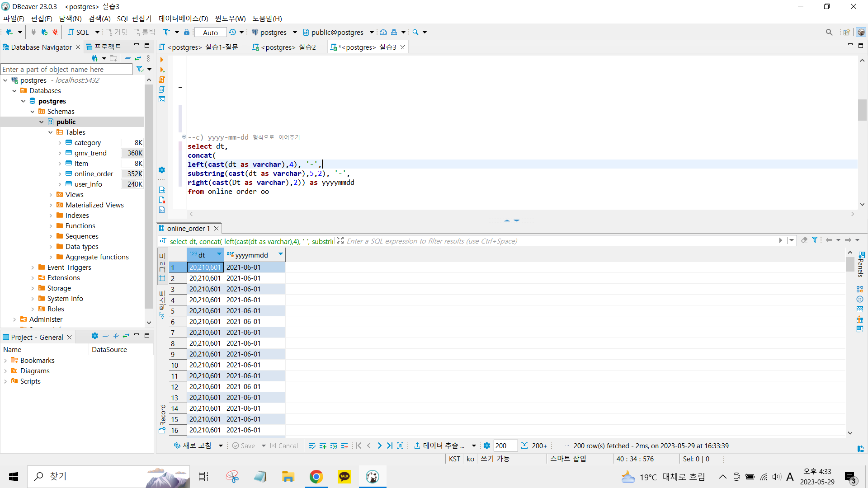
Task: Open new SQL editor from toolbar
Action: coord(78,32)
